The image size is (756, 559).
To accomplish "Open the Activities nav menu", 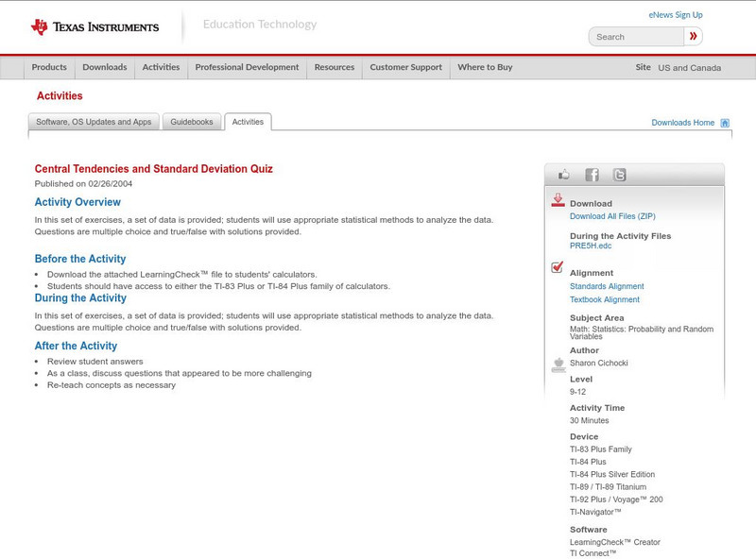I will pyautogui.click(x=161, y=67).
